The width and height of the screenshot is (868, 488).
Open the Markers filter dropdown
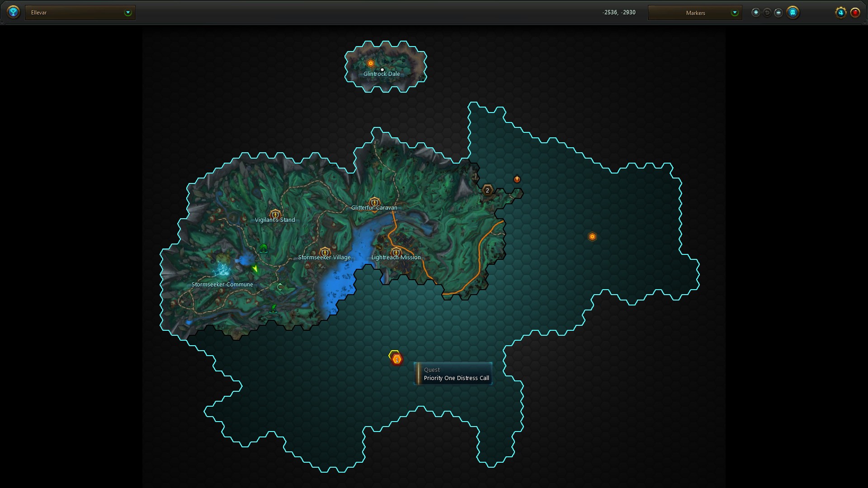(695, 13)
